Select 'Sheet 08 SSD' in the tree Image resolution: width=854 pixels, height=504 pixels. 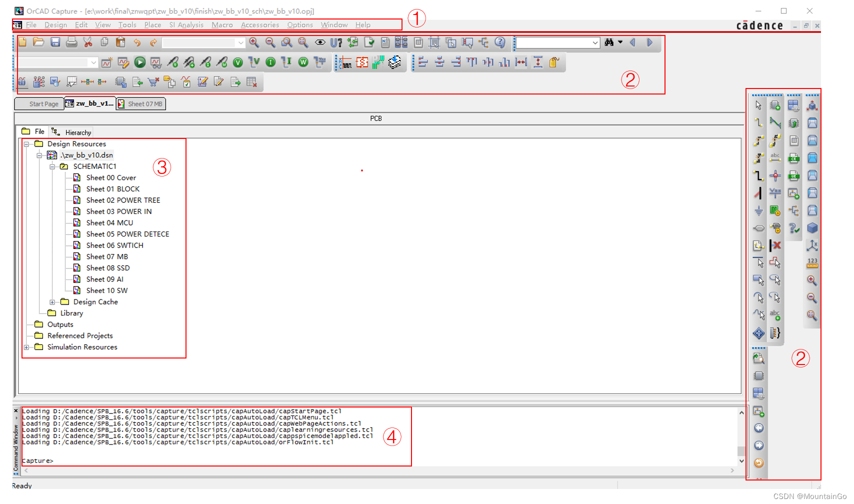pos(108,268)
